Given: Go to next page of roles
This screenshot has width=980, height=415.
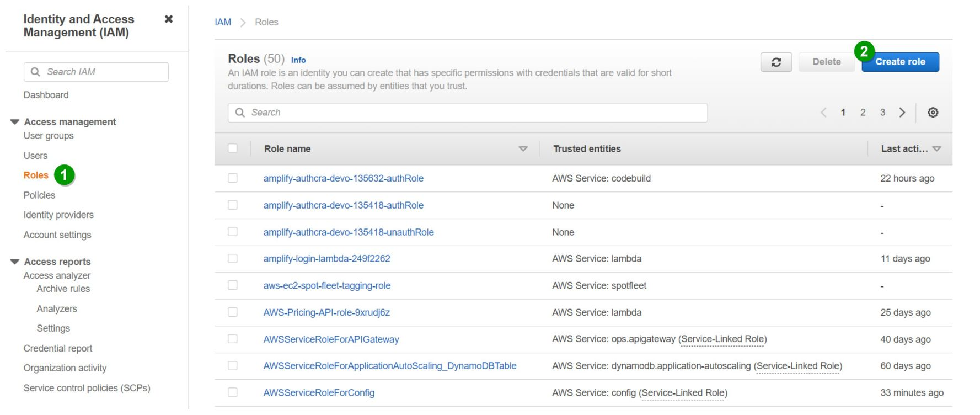Looking at the screenshot, I should tap(902, 113).
